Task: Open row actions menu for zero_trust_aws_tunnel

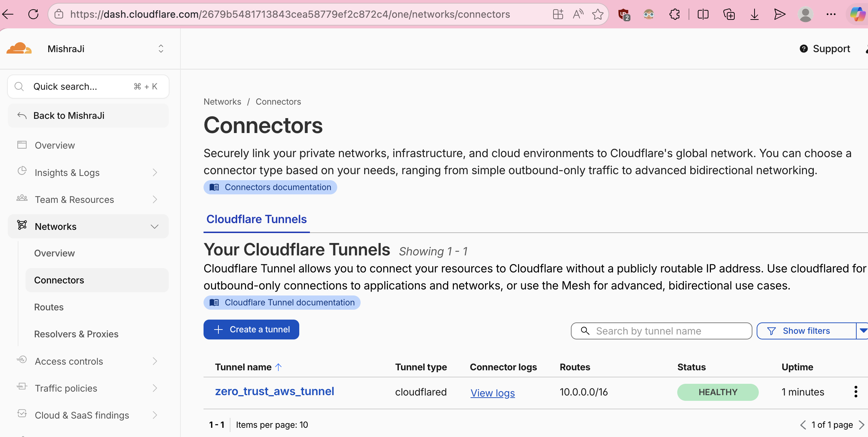Action: point(856,392)
